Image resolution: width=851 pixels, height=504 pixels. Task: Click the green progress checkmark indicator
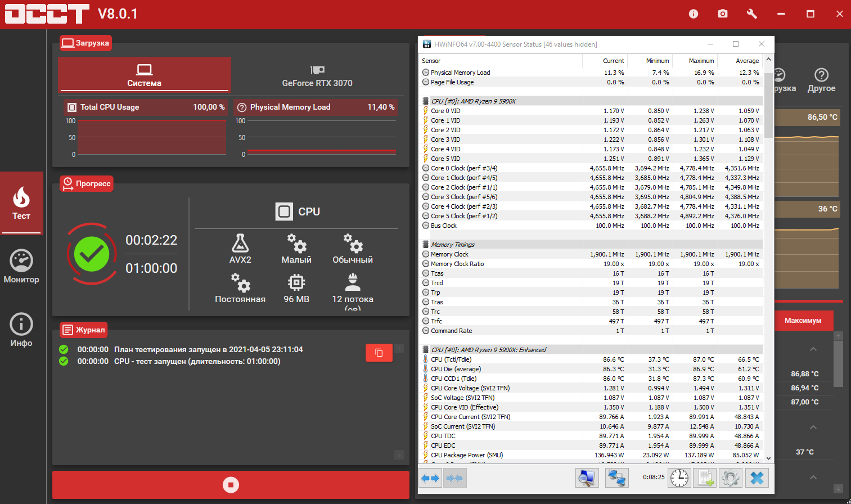(92, 254)
